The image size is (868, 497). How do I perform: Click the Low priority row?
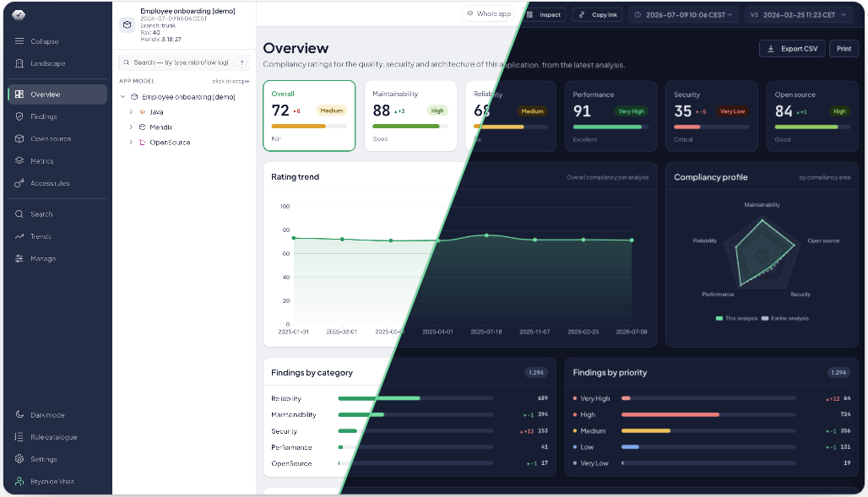pyautogui.click(x=711, y=446)
